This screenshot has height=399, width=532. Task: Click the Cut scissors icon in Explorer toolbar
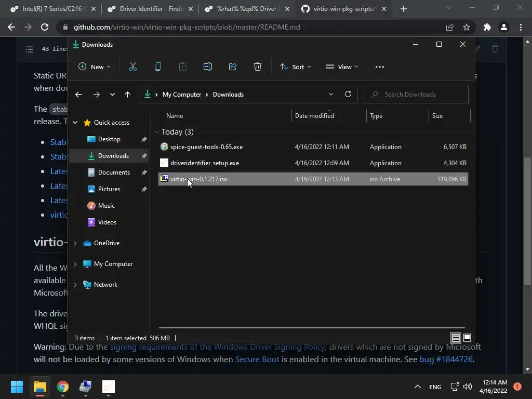tap(132, 67)
